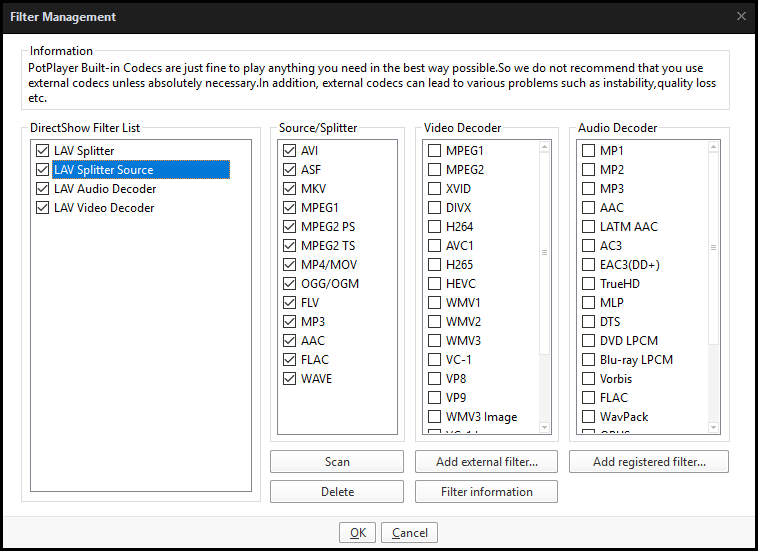Image resolution: width=758 pixels, height=551 pixels.
Task: Click Audio Decoder list scroll-down arrow
Action: pyautogui.click(x=714, y=427)
